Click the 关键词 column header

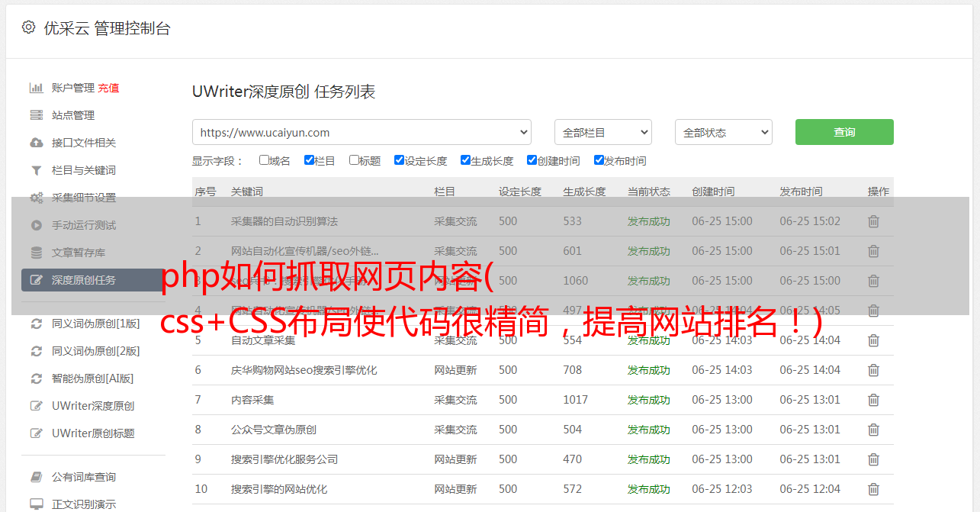click(x=247, y=192)
